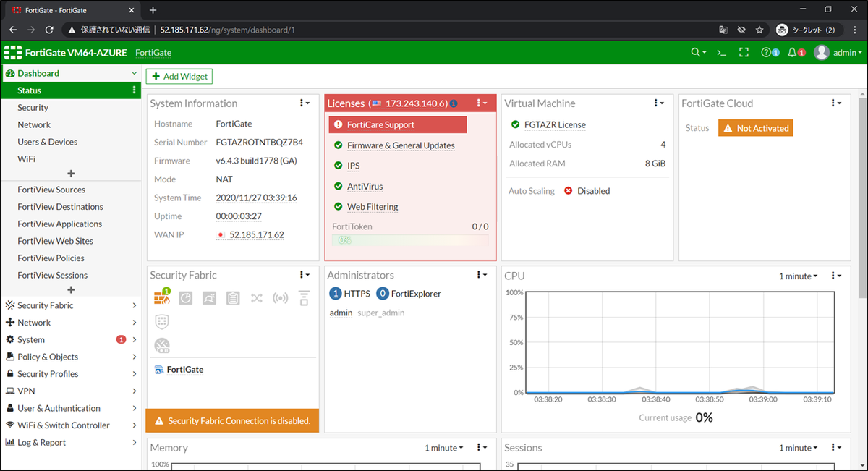The image size is (868, 471).
Task: Click the Add Widget button
Action: coord(179,76)
